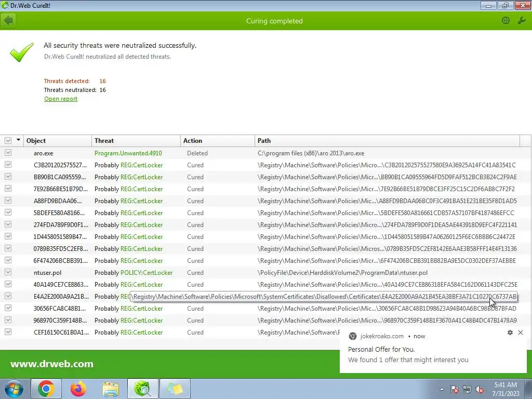Open notification settings gear in the jokekroako.com popup

pyautogui.click(x=510, y=332)
